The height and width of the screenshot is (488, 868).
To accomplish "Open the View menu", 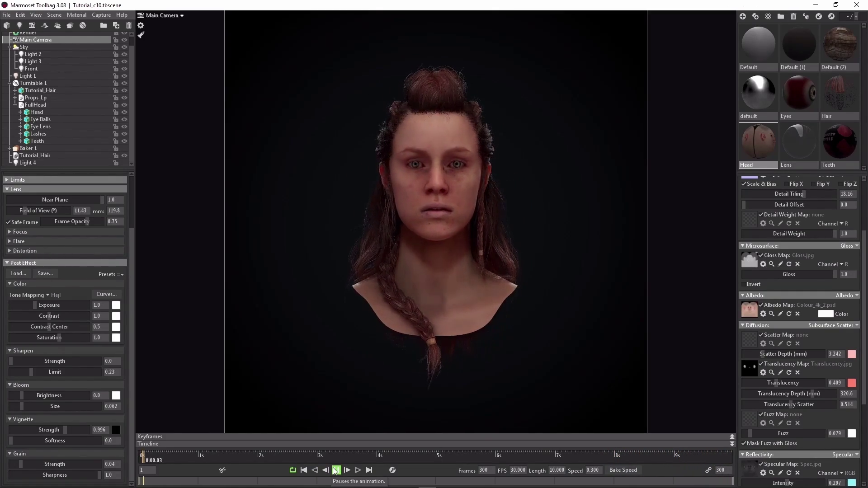I will point(36,15).
